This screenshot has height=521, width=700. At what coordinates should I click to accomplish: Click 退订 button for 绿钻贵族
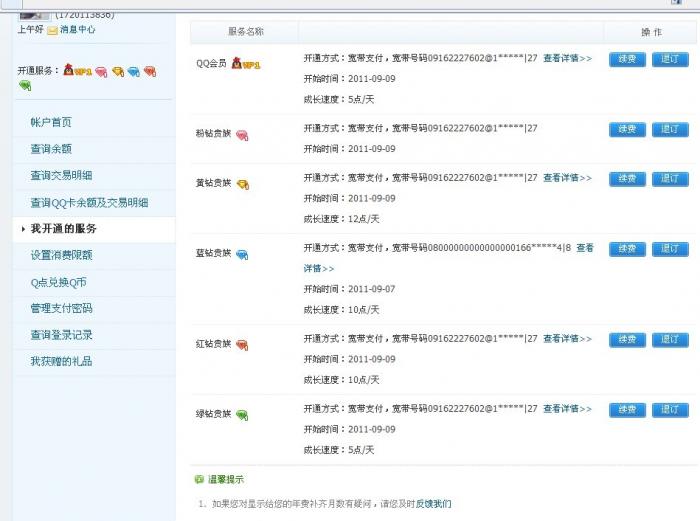tap(670, 410)
